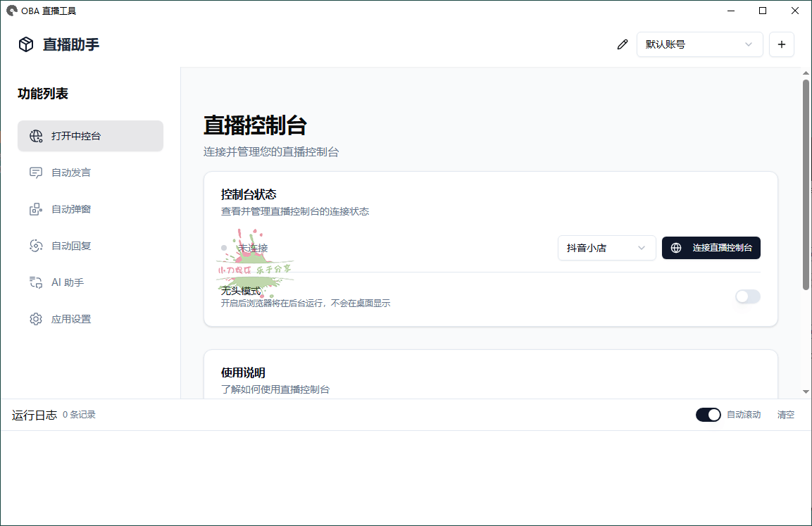Toggle the unconnected status indicator dot
Viewport: 812px width, 526px height.
[x=223, y=248]
